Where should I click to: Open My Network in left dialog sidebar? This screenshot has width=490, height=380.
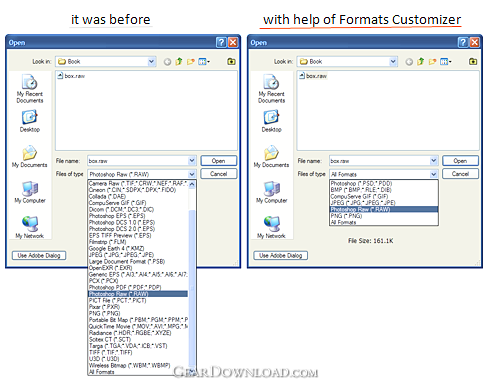point(30,227)
